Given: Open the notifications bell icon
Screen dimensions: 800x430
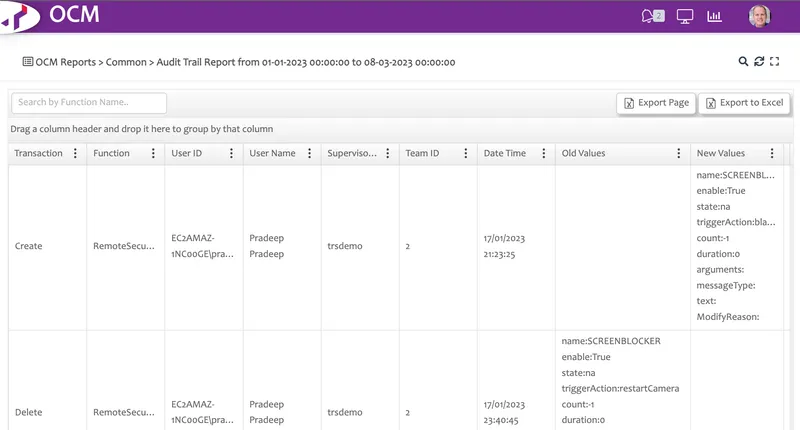Looking at the screenshot, I should 652,16.
